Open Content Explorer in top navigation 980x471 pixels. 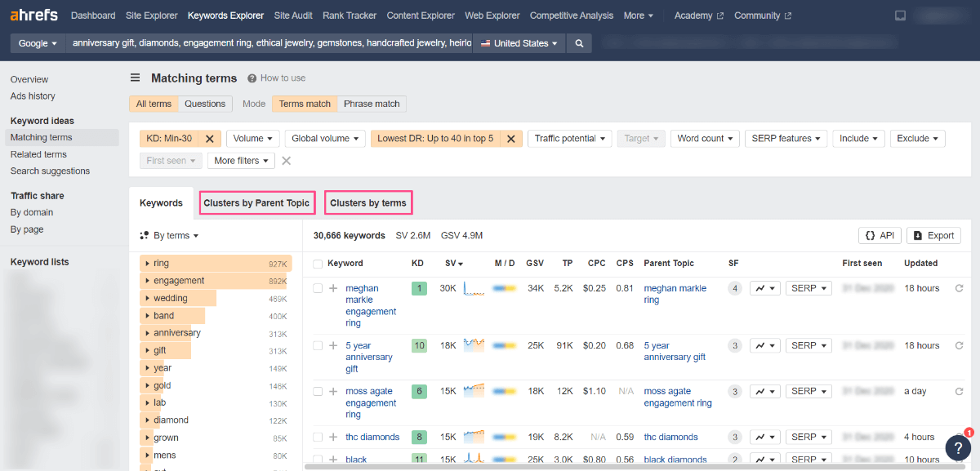pyautogui.click(x=421, y=16)
